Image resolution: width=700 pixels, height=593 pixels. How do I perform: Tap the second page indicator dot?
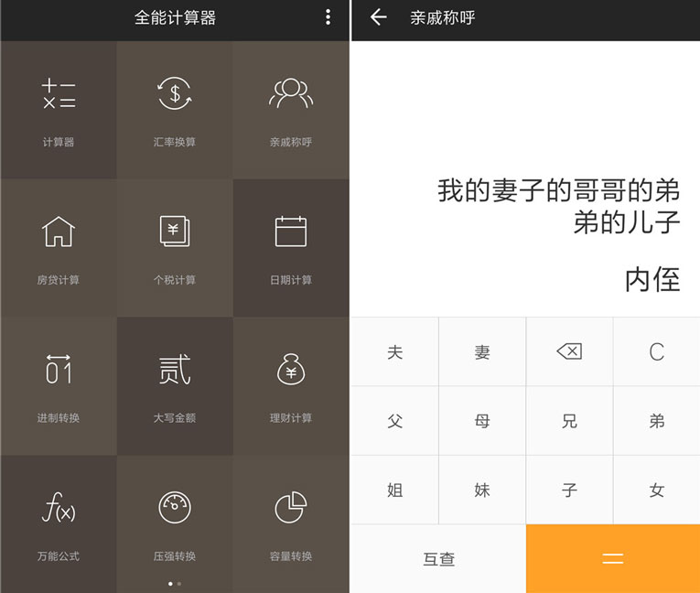179,583
